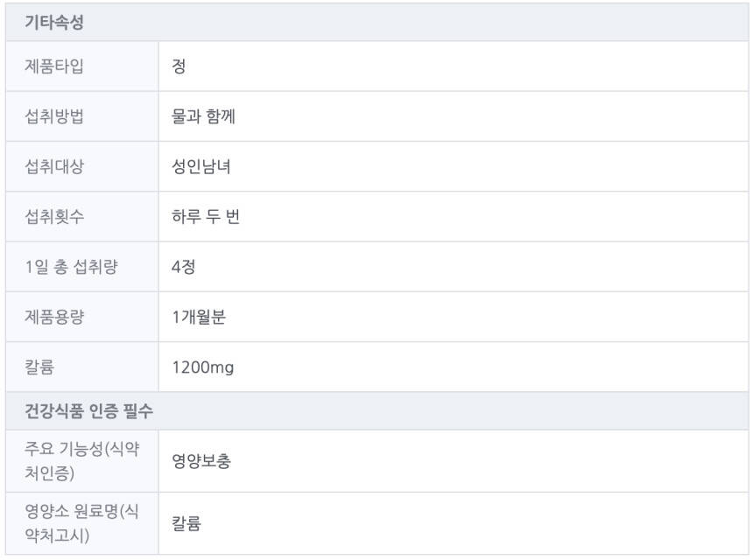Click the 칼륨 label above 건강식품 header
Screen dimensions: 753x560
39,367
